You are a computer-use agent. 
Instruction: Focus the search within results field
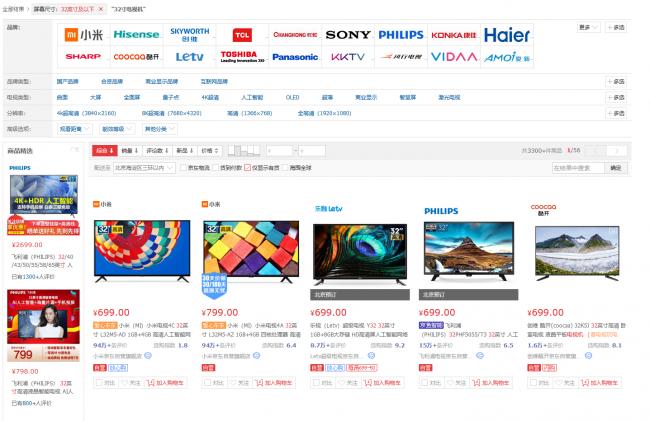(x=579, y=168)
